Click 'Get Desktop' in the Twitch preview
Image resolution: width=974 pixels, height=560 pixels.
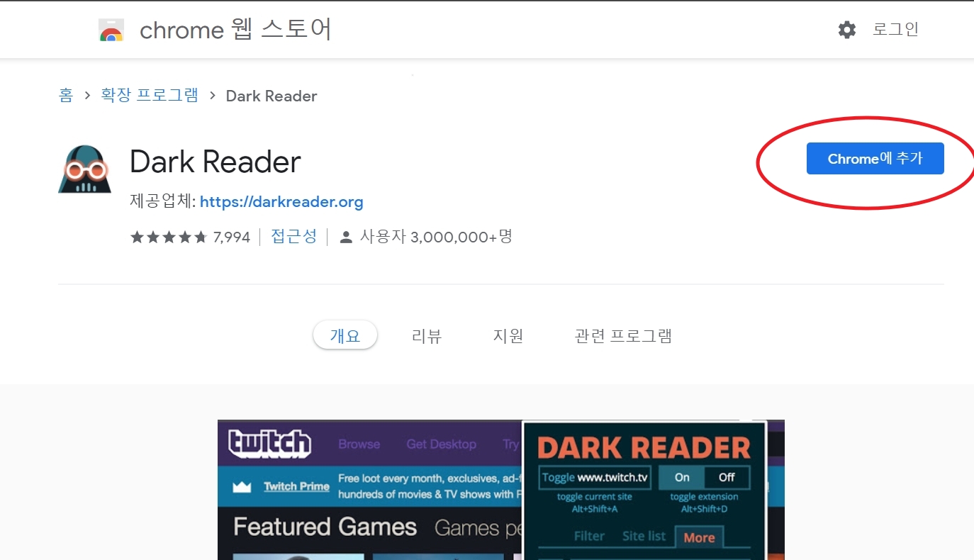pos(441,444)
